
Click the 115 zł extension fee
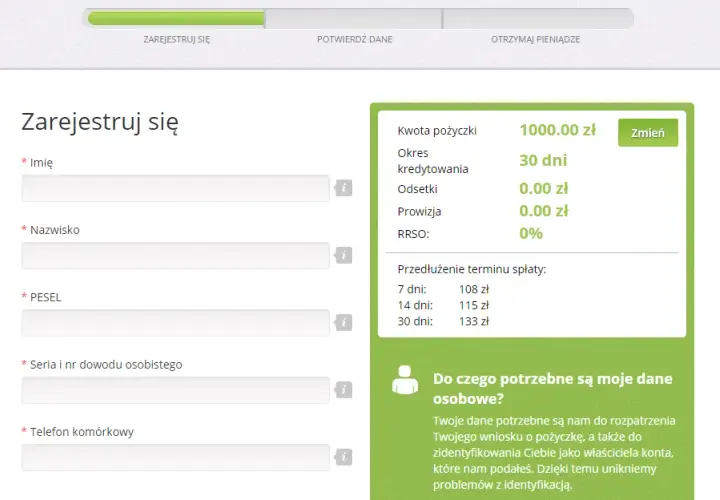[x=474, y=305]
